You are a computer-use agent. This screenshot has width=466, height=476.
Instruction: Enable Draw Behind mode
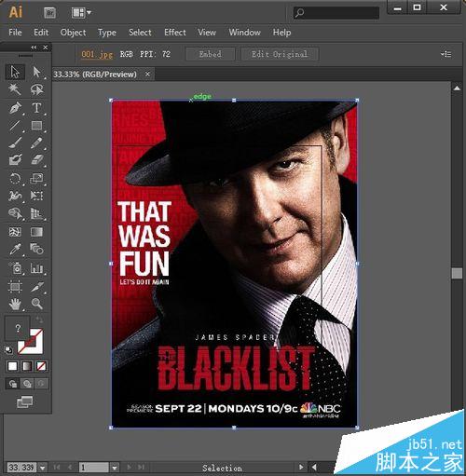point(27,384)
